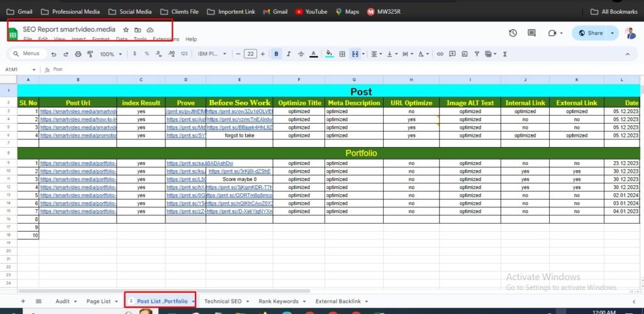Toggle italic formatting

tap(288, 54)
